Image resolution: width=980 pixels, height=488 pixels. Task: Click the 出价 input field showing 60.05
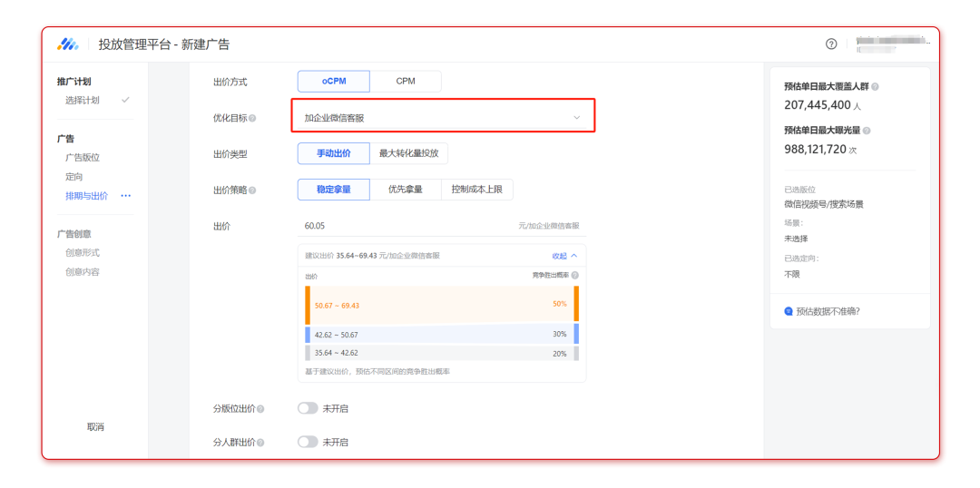399,226
